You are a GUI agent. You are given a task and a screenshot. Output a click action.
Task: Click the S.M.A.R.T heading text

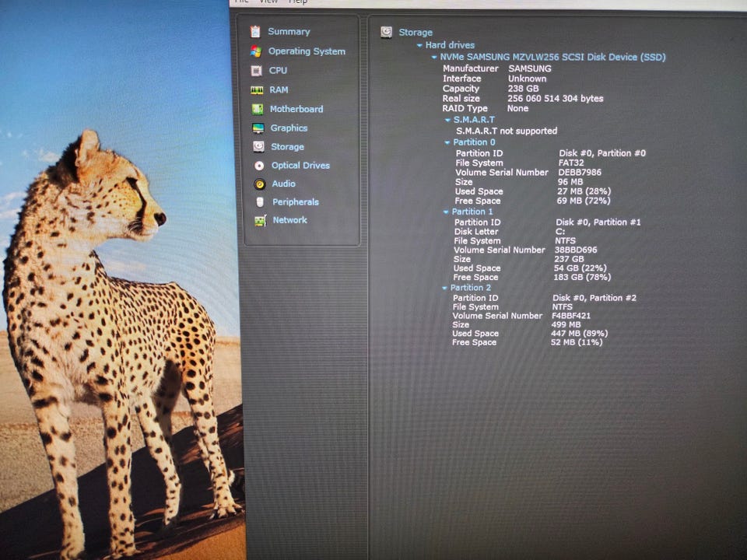(x=474, y=120)
